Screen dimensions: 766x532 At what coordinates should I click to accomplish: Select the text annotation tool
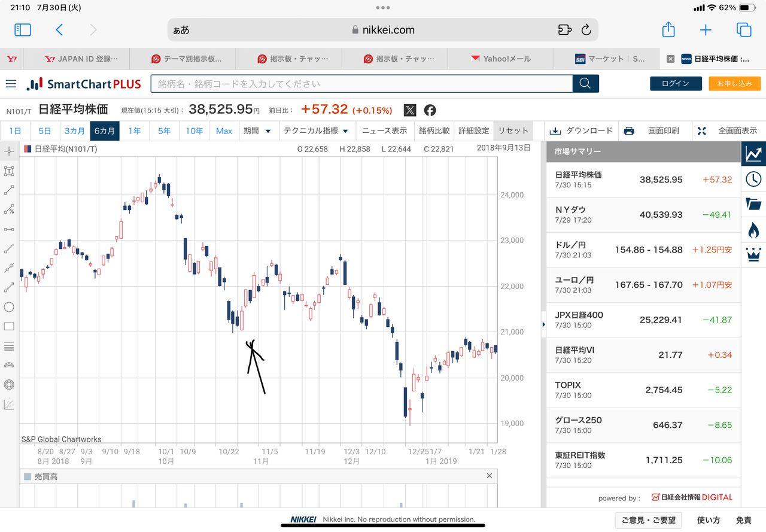click(x=9, y=171)
